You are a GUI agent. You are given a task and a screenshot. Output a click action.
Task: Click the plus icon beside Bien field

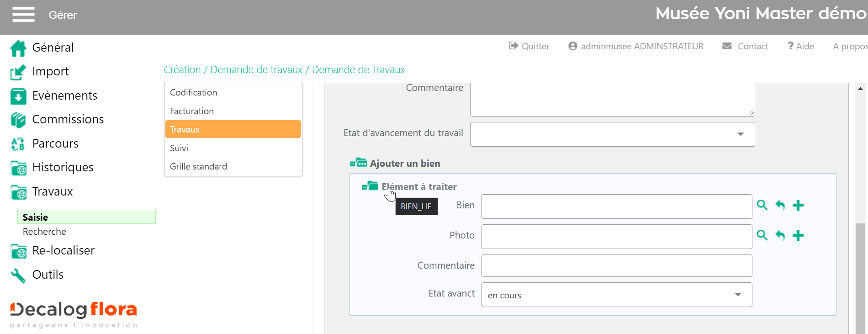pyautogui.click(x=798, y=206)
